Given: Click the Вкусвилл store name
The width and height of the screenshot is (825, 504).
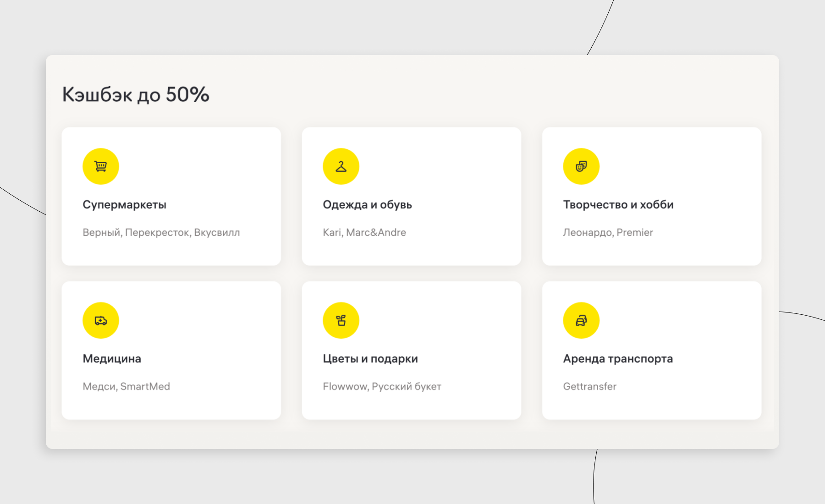Looking at the screenshot, I should pyautogui.click(x=217, y=233).
